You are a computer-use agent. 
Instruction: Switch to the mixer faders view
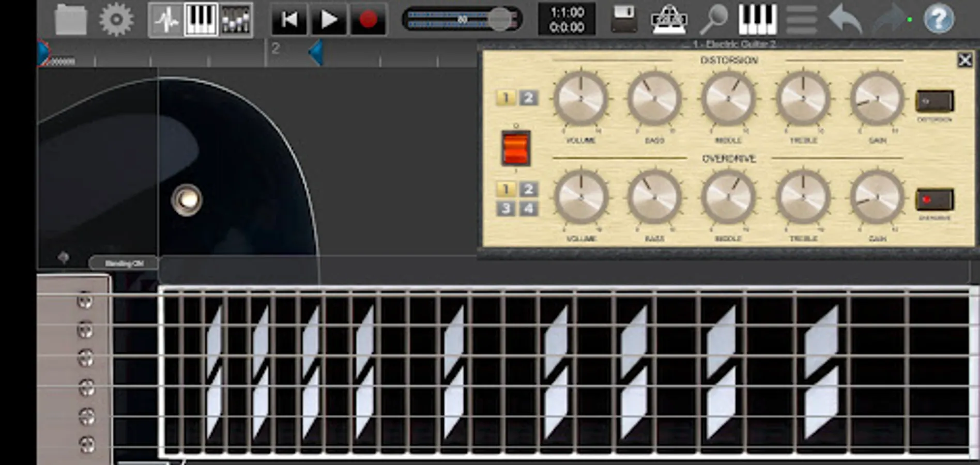[236, 20]
